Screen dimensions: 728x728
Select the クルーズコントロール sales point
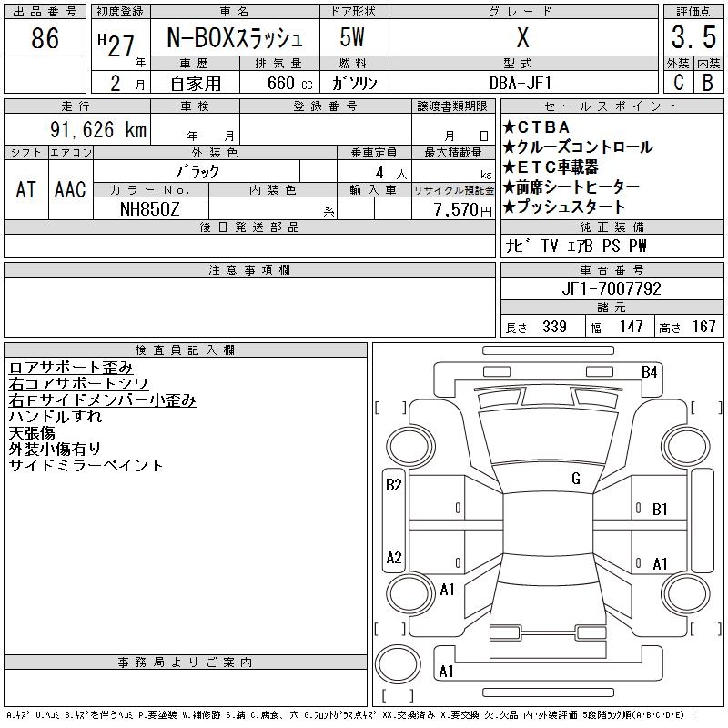tap(583, 147)
